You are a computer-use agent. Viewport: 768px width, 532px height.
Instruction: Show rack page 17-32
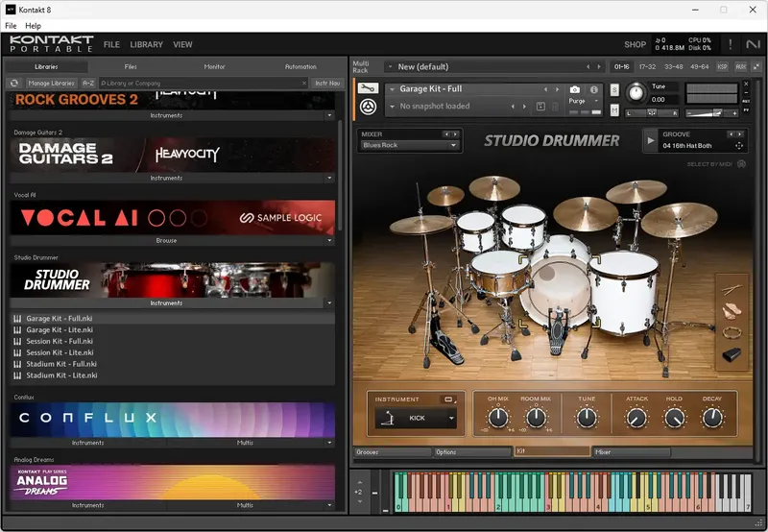coord(647,66)
